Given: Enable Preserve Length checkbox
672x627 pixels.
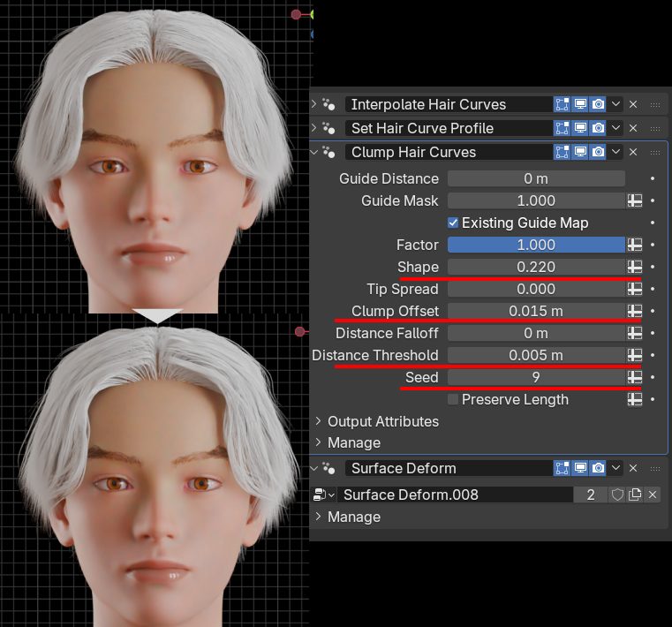Looking at the screenshot, I should (453, 399).
